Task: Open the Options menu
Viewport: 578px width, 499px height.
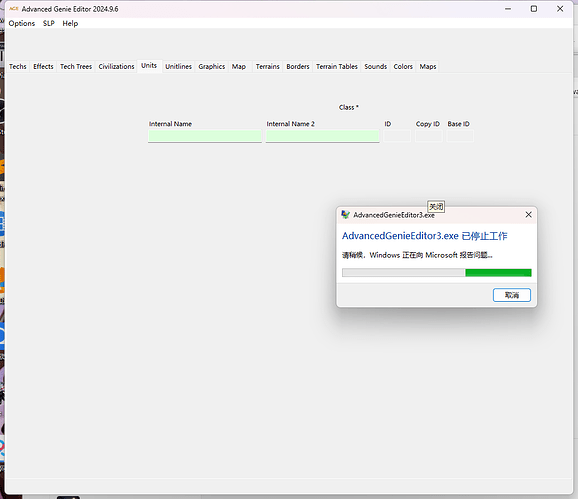Action: click(22, 24)
